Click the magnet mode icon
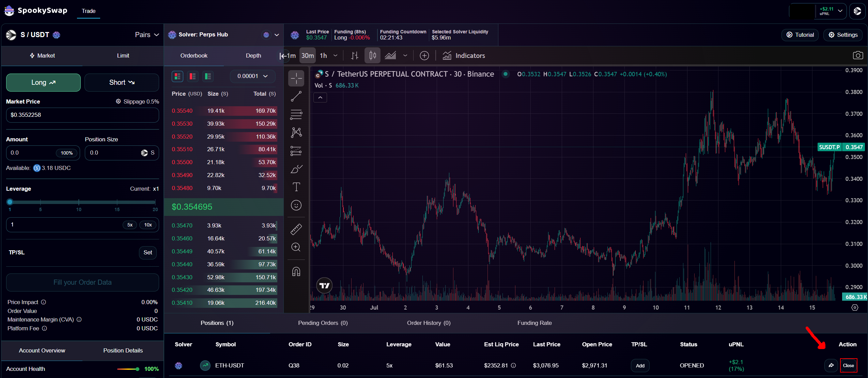Viewport: 868px width, 378px height. 296,272
